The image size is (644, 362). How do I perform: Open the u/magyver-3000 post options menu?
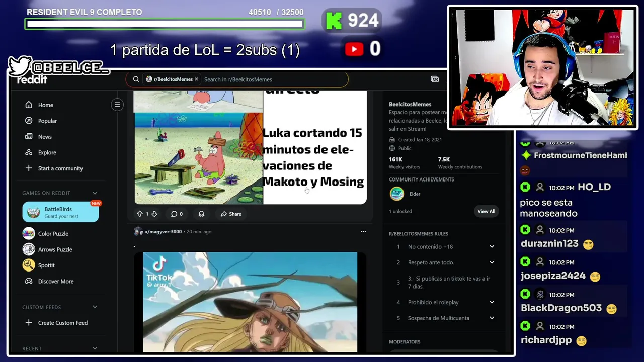[x=363, y=231]
